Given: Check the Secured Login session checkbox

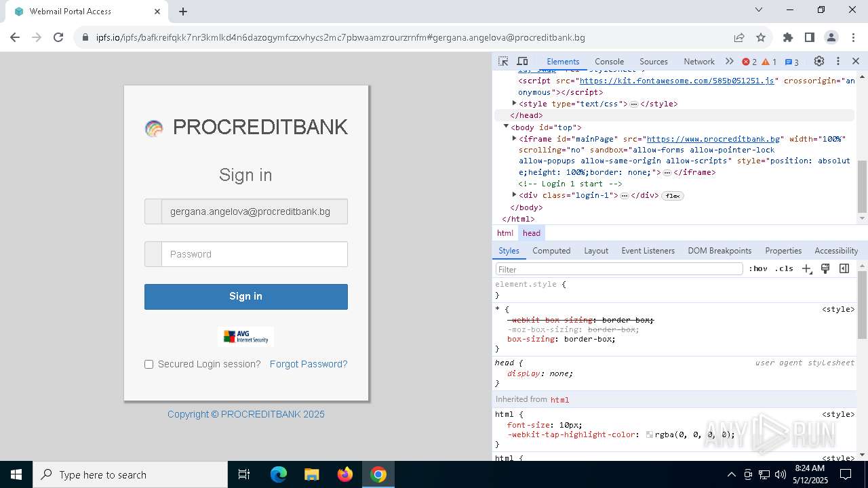Looking at the screenshot, I should point(149,365).
